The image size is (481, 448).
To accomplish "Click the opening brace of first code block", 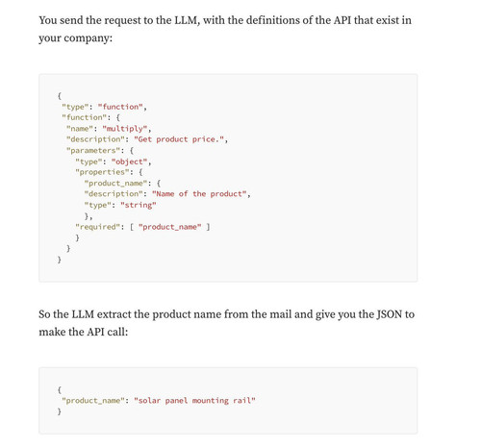I will click(60, 95).
